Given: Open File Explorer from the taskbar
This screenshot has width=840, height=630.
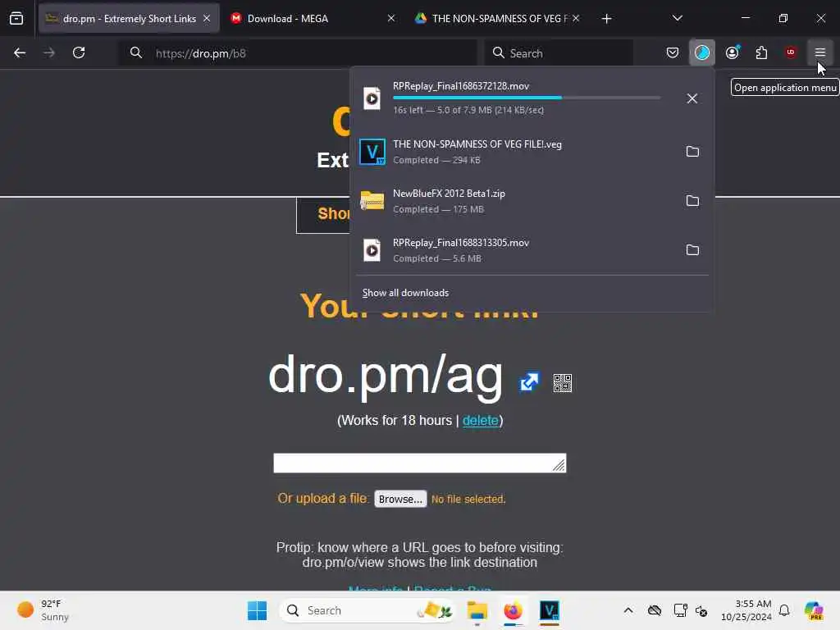Looking at the screenshot, I should 477,610.
